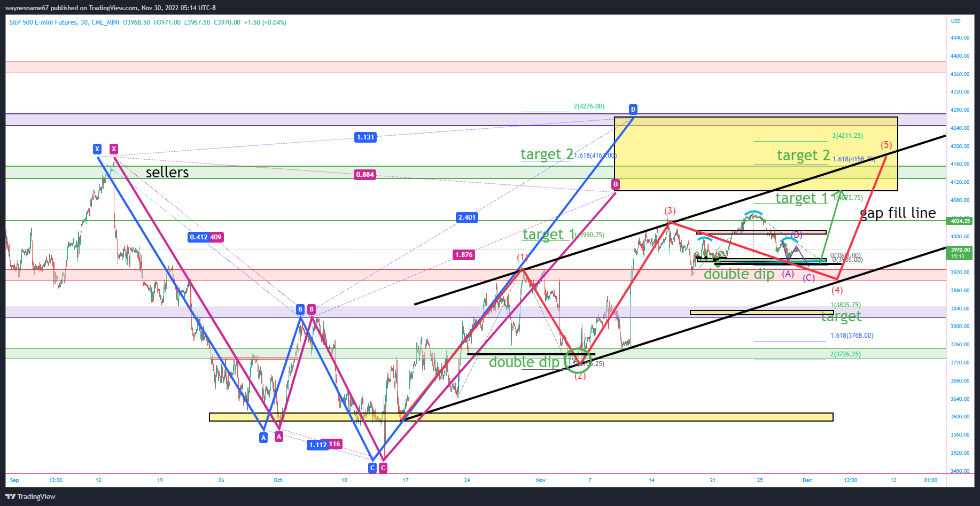Image resolution: width=980 pixels, height=506 pixels.
Task: Select the USD currency label
Action: coord(955,21)
